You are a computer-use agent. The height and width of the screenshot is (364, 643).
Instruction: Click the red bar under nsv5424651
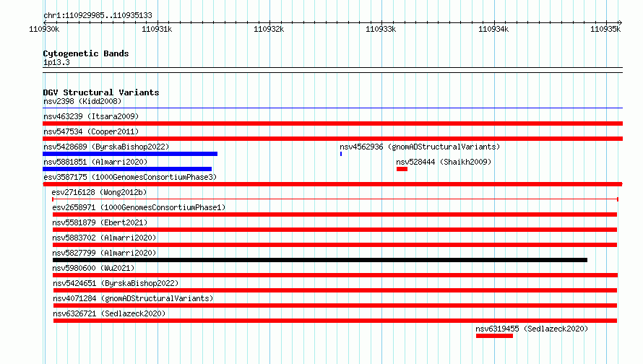(335, 290)
